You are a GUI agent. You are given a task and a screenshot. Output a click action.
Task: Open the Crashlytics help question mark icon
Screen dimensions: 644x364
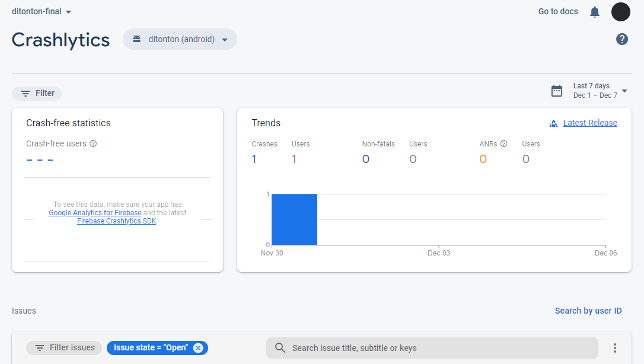click(x=621, y=39)
